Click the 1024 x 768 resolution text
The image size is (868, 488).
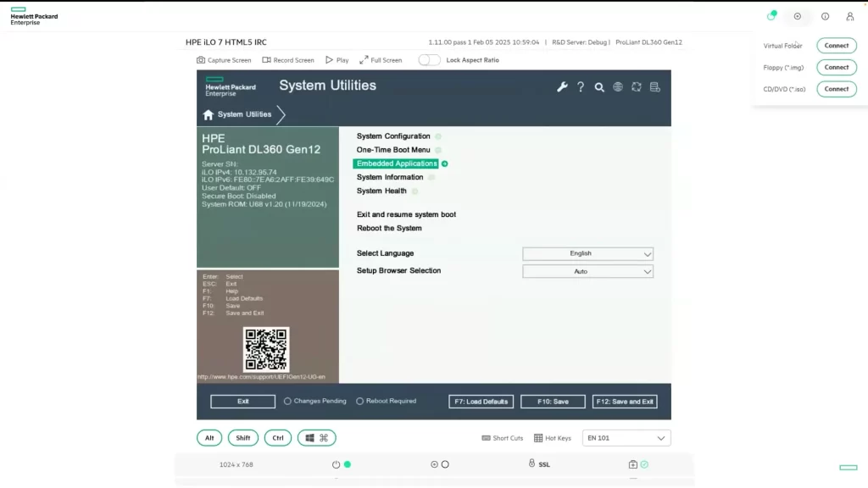coord(236,465)
